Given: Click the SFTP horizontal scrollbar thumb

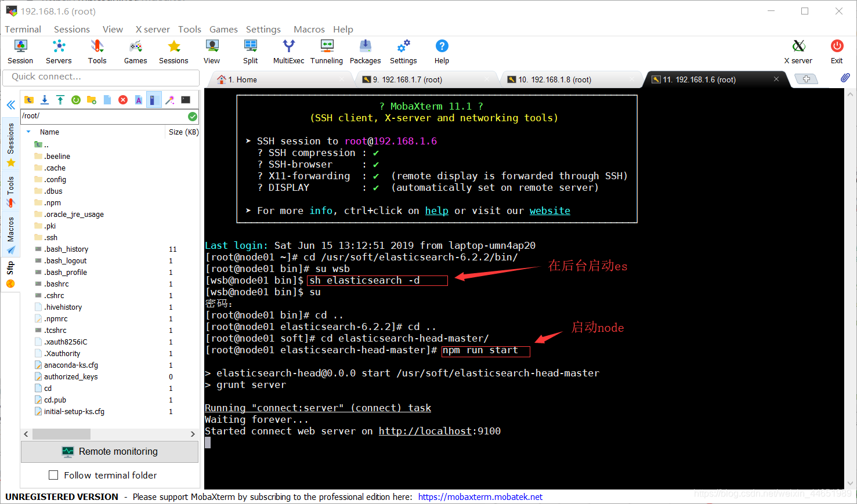Looking at the screenshot, I should coord(62,434).
